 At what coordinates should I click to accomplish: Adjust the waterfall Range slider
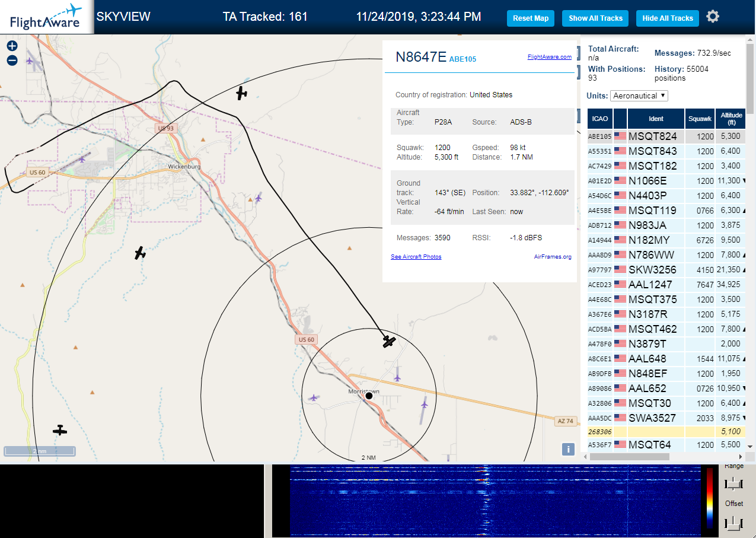click(x=734, y=484)
